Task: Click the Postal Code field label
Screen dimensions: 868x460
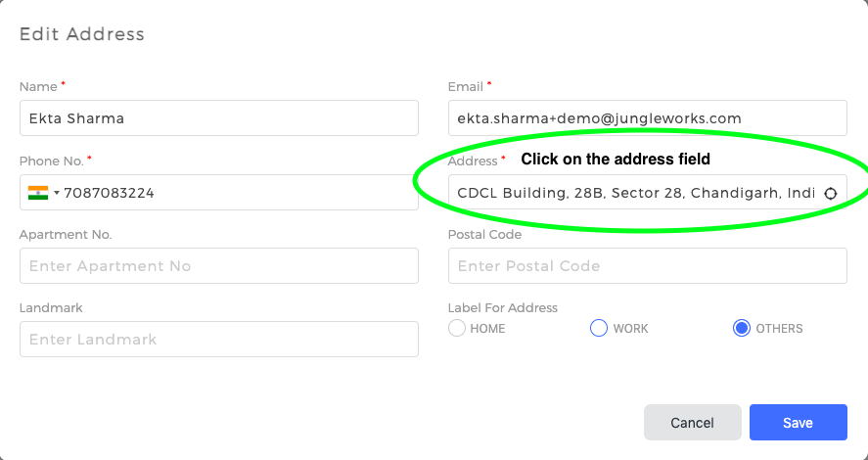Action: [485, 235]
